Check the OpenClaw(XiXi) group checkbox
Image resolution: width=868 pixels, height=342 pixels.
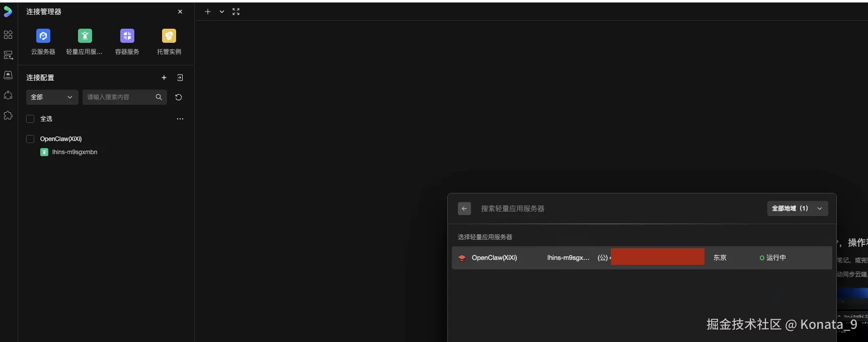(x=30, y=139)
